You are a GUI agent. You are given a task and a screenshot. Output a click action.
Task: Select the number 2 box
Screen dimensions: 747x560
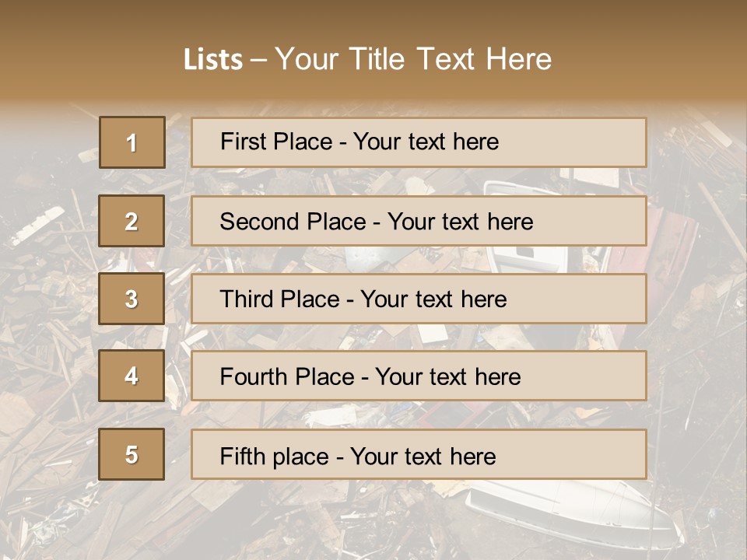[x=132, y=221]
